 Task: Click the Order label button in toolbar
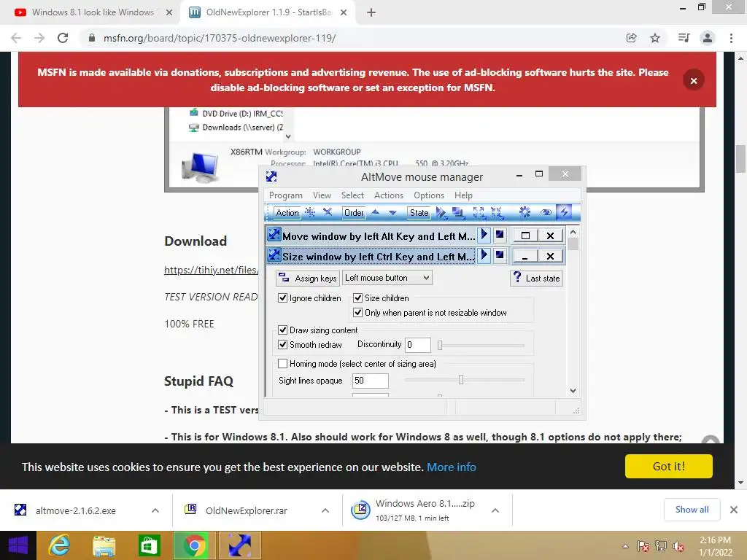[354, 213]
